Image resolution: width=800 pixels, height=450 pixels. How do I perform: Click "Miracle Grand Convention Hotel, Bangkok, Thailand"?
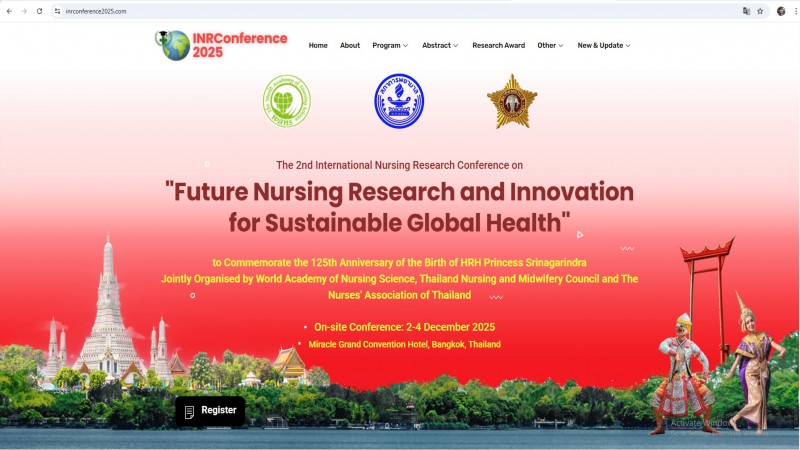405,344
